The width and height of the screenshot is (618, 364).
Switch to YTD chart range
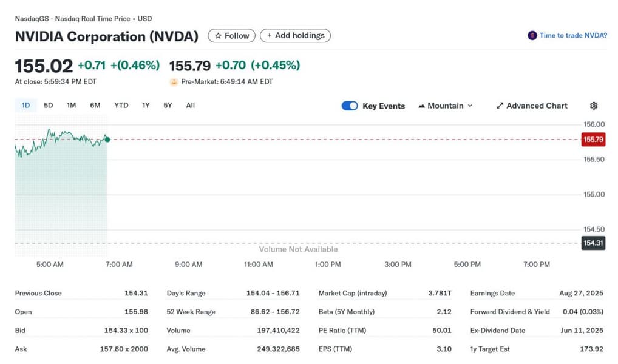pos(121,106)
